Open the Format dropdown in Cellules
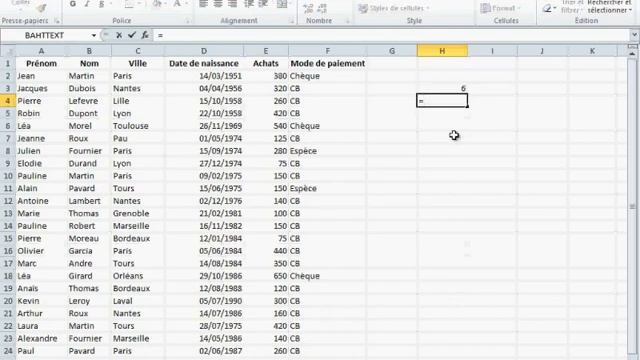Viewport: 640px width, 360px height. click(x=500, y=8)
